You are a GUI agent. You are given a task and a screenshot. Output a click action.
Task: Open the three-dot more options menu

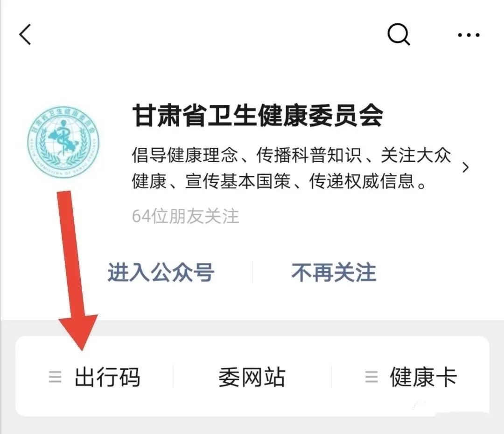point(469,34)
